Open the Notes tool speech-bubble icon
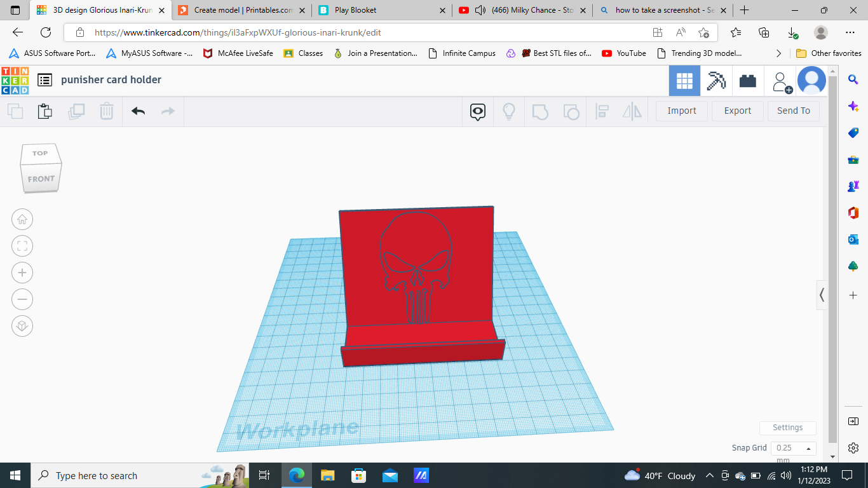This screenshot has height=488, width=868. (478, 112)
